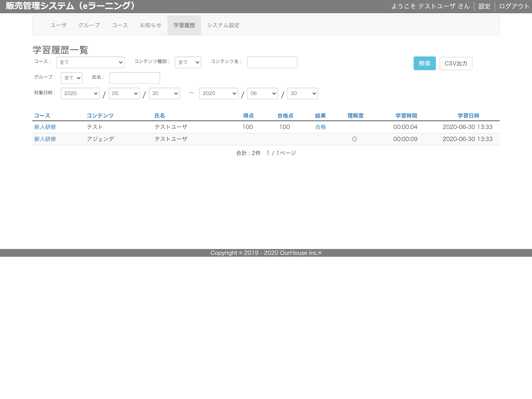
Task: Expand the コンテンツ種別 dropdown
Action: point(188,62)
